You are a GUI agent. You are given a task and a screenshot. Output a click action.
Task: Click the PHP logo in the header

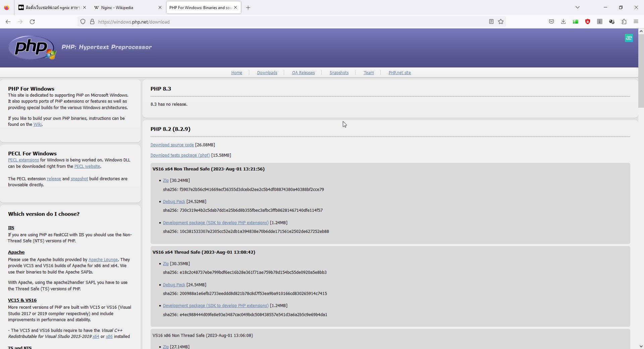click(x=32, y=47)
